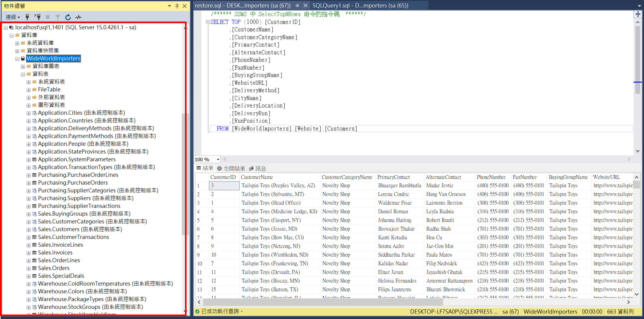Open the Activity Monitor icon
The image size is (644, 319).
coord(78,17)
